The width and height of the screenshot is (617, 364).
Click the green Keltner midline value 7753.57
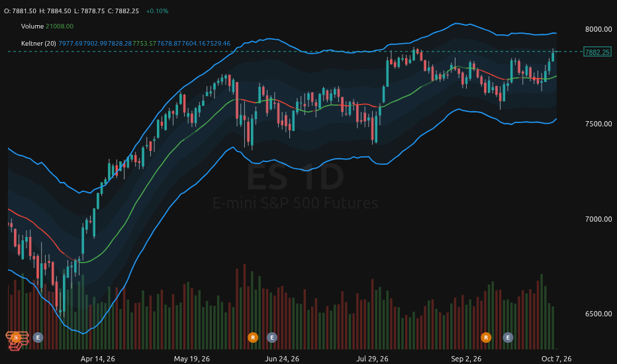click(x=144, y=43)
